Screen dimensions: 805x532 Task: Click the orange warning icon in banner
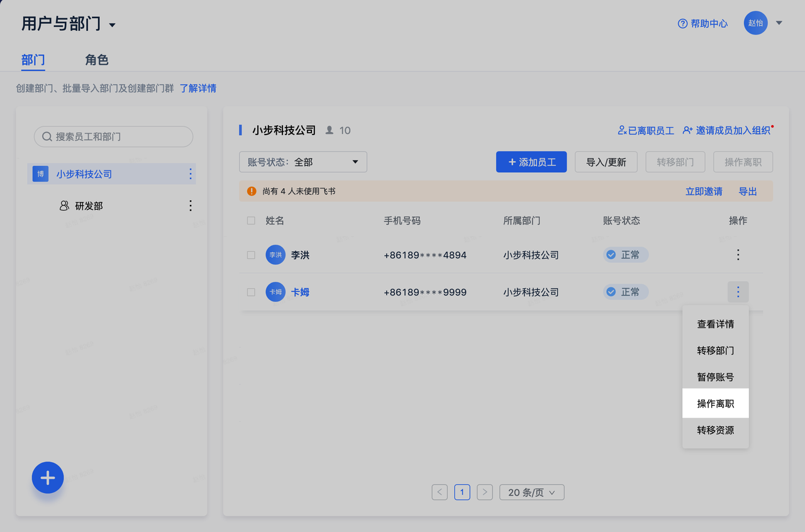pos(252,191)
